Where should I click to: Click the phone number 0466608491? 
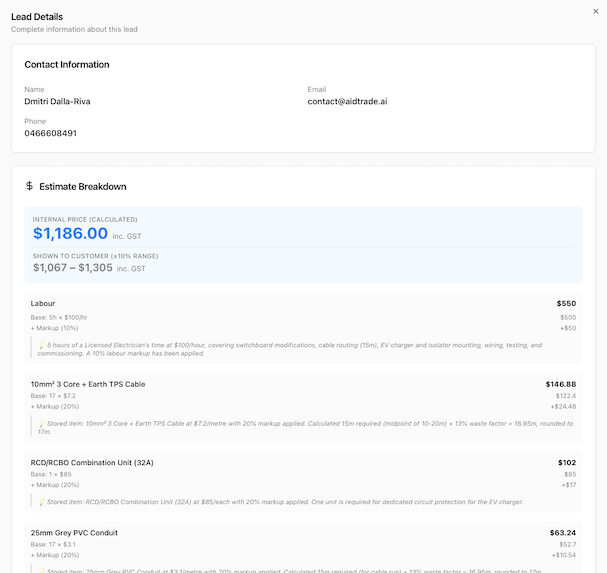(51, 133)
